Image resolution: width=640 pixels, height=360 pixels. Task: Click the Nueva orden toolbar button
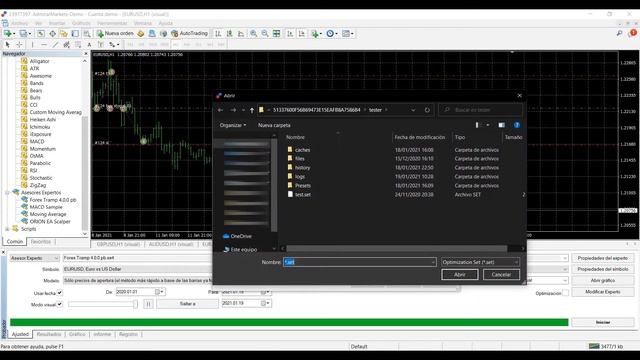click(x=116, y=33)
